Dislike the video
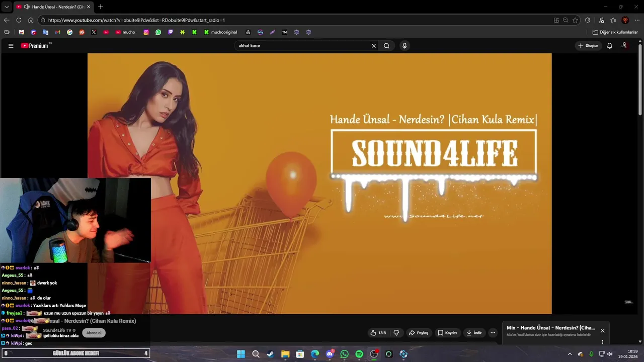The width and height of the screenshot is (644, 362). click(396, 333)
